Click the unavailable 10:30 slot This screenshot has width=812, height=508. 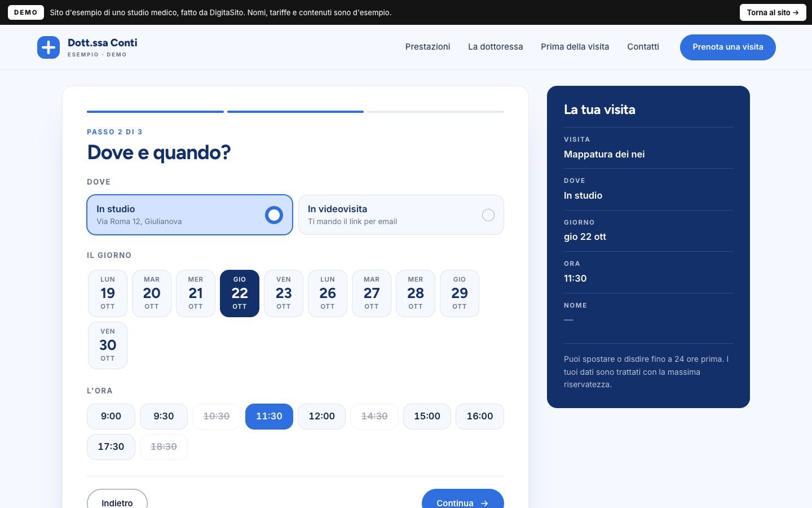click(217, 417)
